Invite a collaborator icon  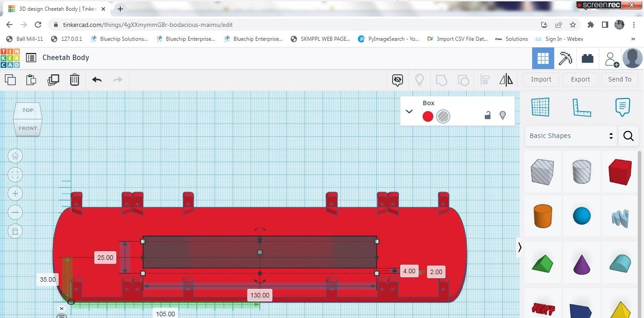pyautogui.click(x=611, y=59)
